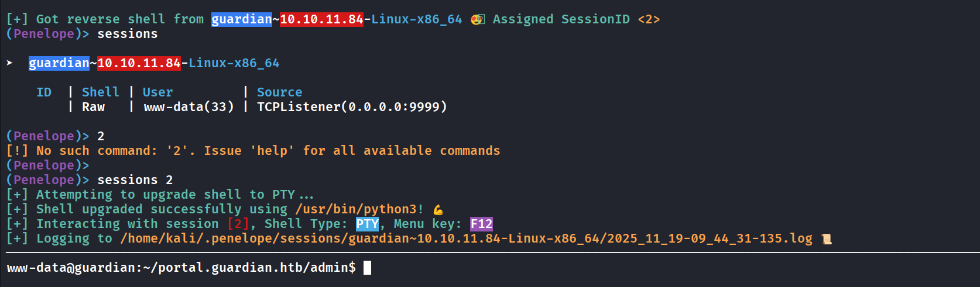Image resolution: width=980 pixels, height=287 pixels.
Task: Click the highlighted PTY shell type badge
Action: [x=367, y=224]
